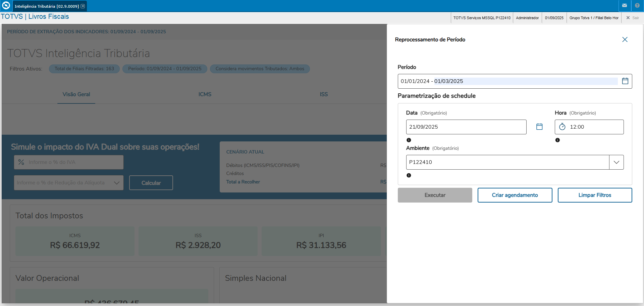Click the Valor Operacional card heading
The image size is (644, 306).
tap(47, 278)
